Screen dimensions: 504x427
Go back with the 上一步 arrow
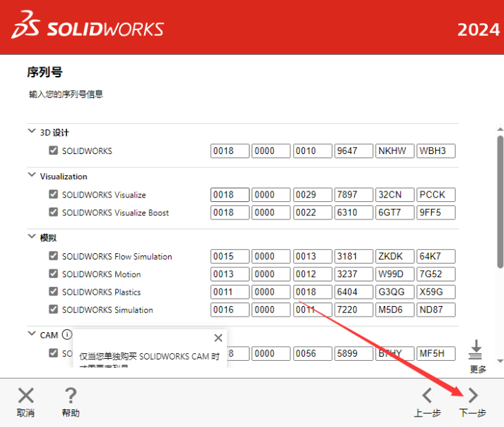[427, 396]
